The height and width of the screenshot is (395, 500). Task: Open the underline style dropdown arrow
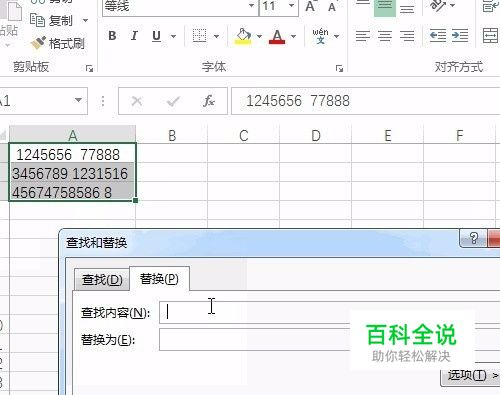173,36
